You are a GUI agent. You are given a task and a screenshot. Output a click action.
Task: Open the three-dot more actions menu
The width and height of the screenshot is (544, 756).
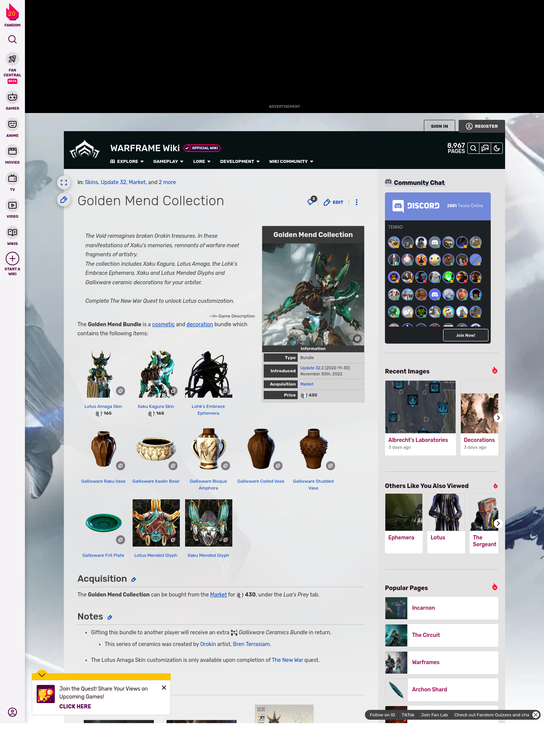pos(357,202)
